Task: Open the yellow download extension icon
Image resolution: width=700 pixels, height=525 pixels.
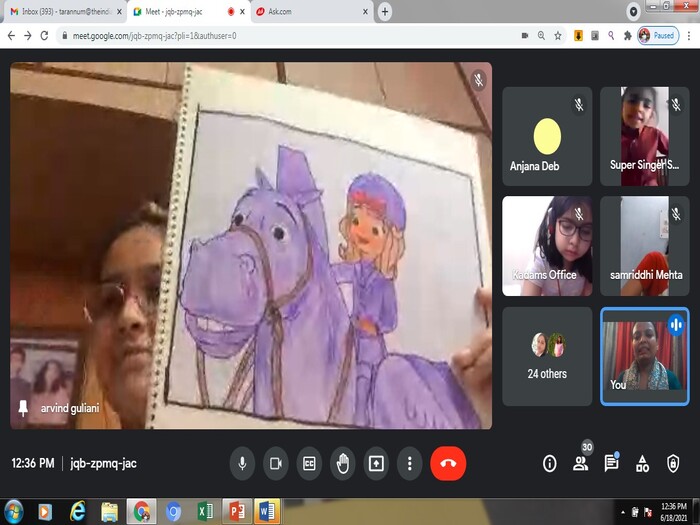Action: coord(578,36)
